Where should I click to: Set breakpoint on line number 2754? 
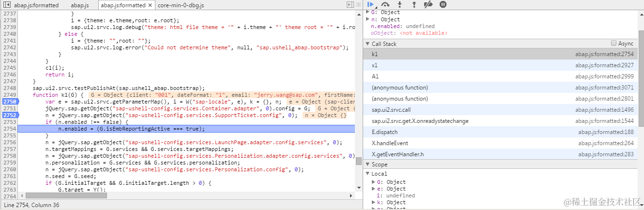click(x=10, y=129)
